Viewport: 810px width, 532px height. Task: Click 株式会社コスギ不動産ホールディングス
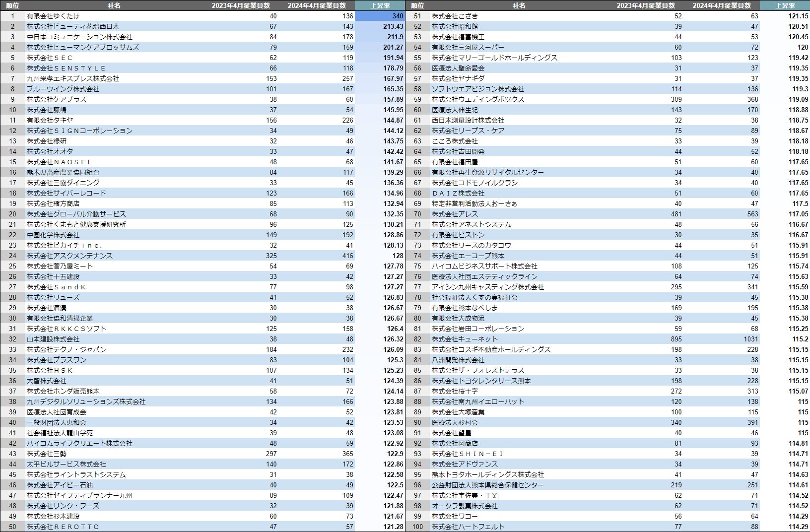pyautogui.click(x=491, y=349)
